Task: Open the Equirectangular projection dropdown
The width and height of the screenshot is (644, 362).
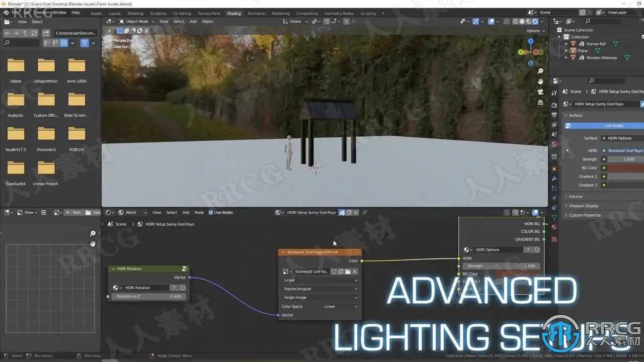Action: 320,289
